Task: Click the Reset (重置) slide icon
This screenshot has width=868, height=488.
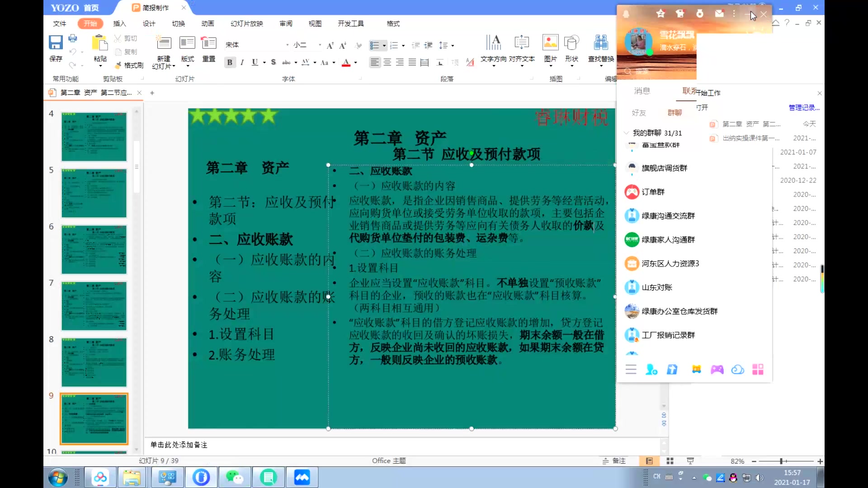Action: 208,43
